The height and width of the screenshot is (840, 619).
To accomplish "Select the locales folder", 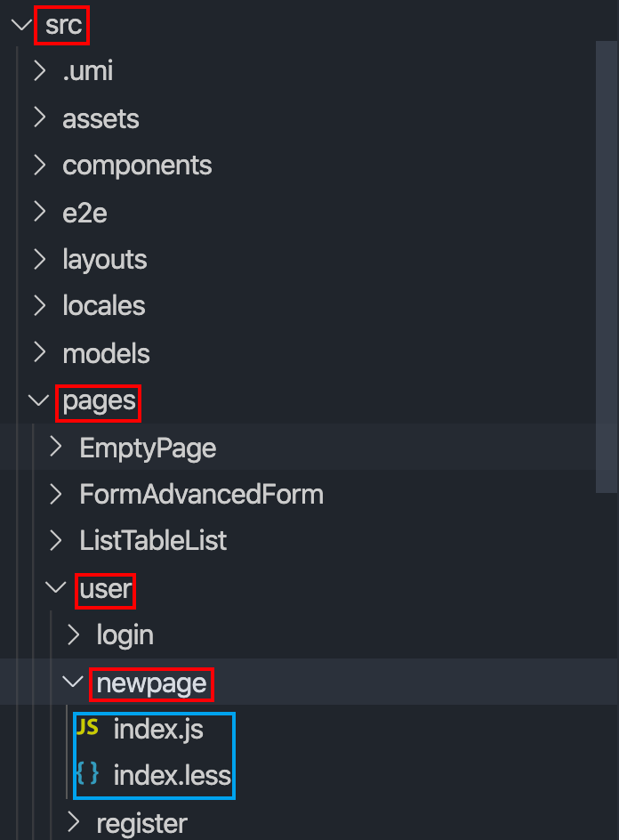I will [x=103, y=305].
